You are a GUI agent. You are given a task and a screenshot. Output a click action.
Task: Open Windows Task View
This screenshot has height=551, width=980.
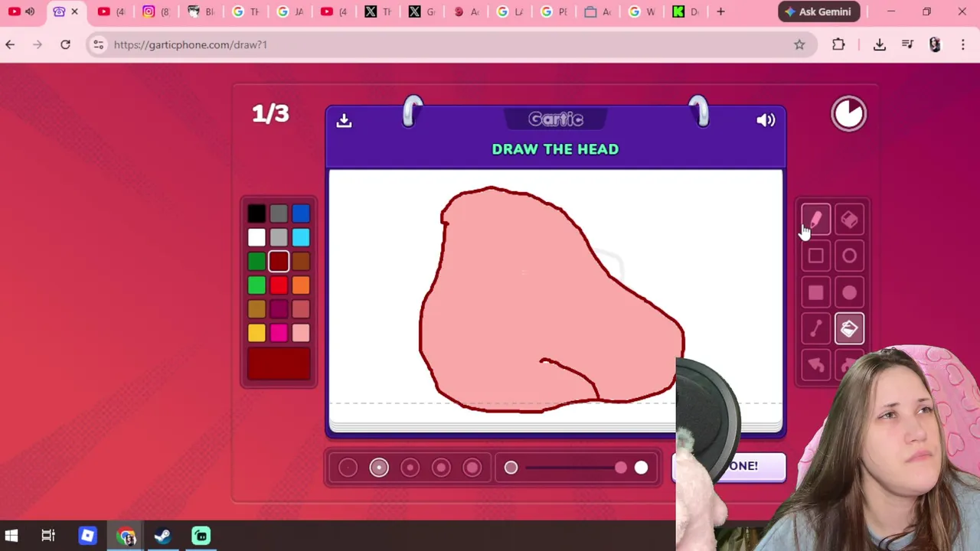pos(48,536)
